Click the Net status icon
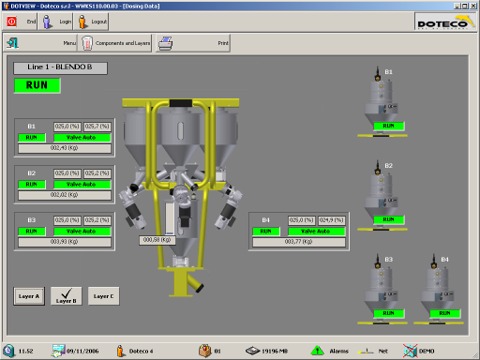The width and height of the screenshot is (480, 360). pyautogui.click(x=366, y=351)
